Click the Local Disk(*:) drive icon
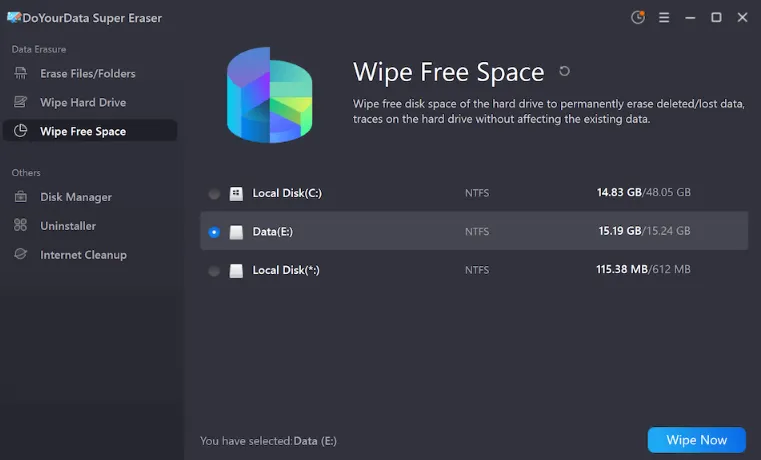 [236, 270]
